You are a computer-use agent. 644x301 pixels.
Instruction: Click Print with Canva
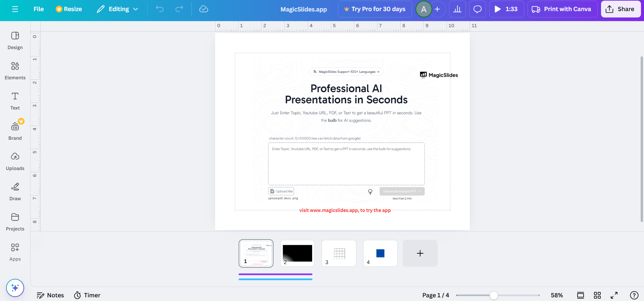pyautogui.click(x=562, y=9)
